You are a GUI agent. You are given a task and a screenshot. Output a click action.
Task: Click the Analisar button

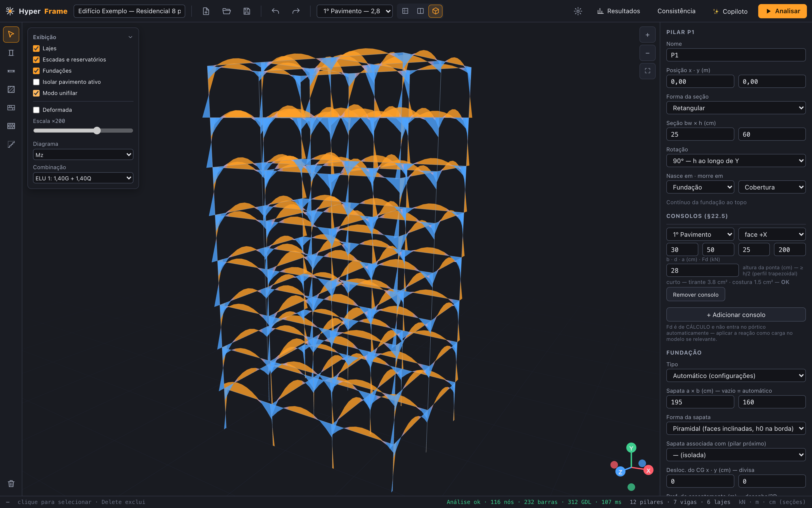783,11
